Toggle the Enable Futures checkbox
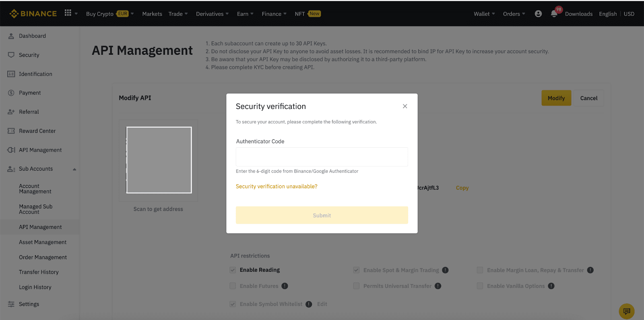 click(x=233, y=286)
